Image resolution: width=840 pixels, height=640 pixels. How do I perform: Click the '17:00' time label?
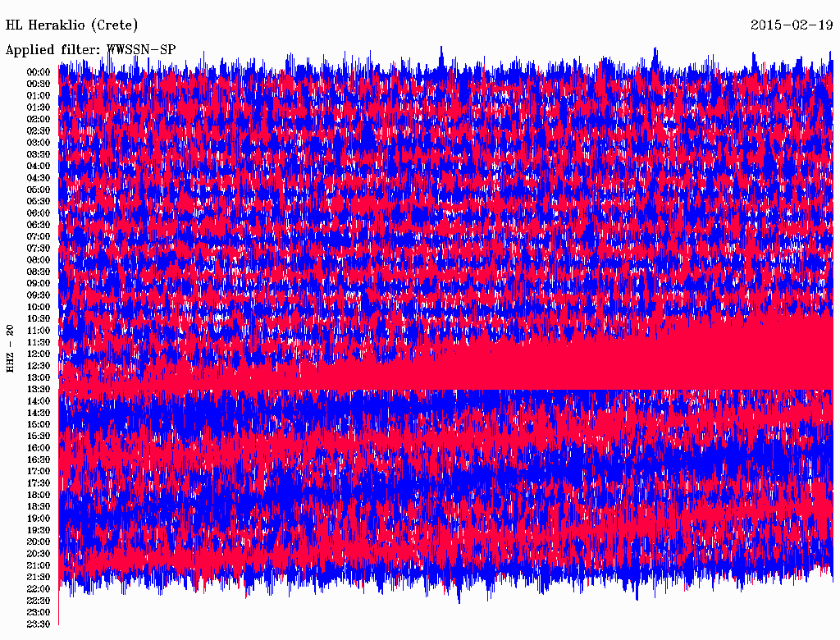click(x=38, y=472)
